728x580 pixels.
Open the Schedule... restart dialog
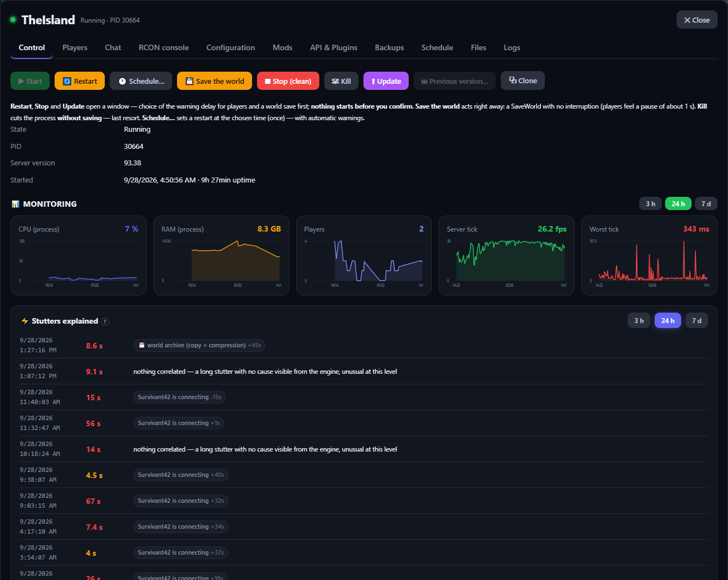point(141,81)
